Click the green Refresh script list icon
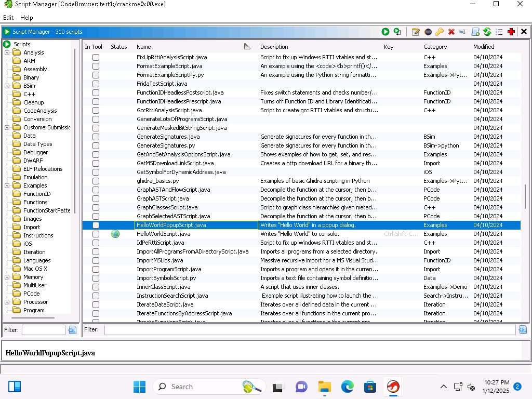This screenshot has width=532, height=399. point(487,32)
